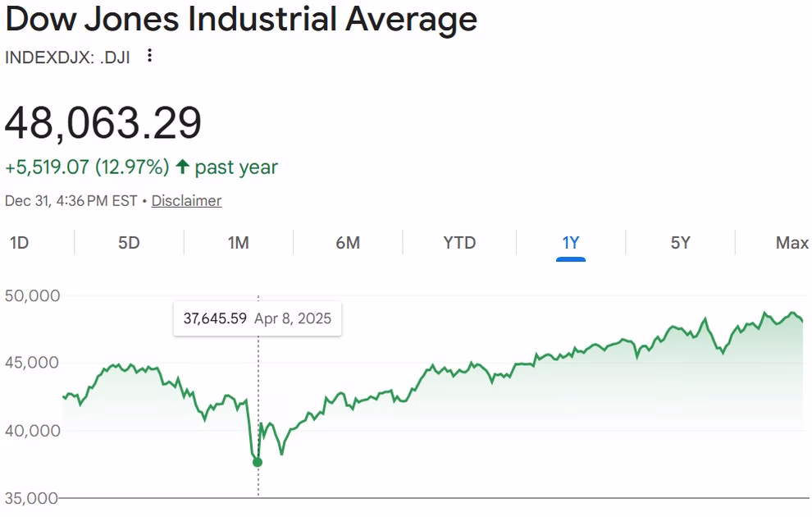812x517 pixels.
Task: Open the 1M chart tab
Action: [236, 243]
